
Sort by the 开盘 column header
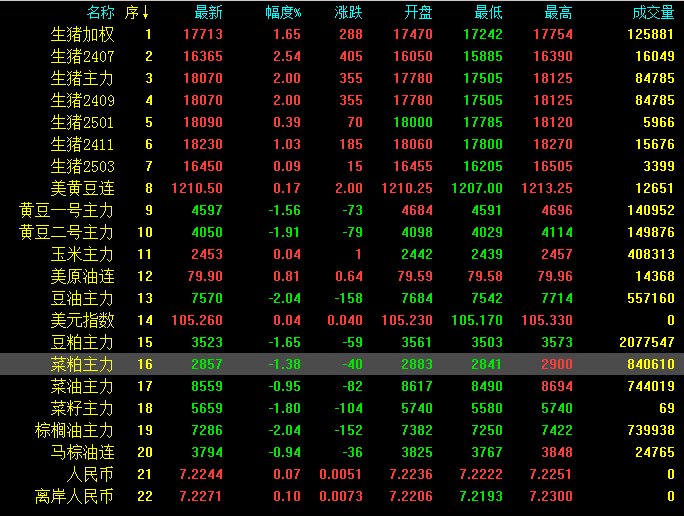(418, 13)
